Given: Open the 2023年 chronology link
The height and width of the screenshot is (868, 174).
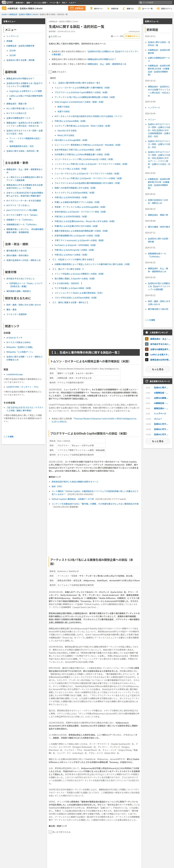Looking at the screenshot, I should pyautogui.click(x=12, y=55).
